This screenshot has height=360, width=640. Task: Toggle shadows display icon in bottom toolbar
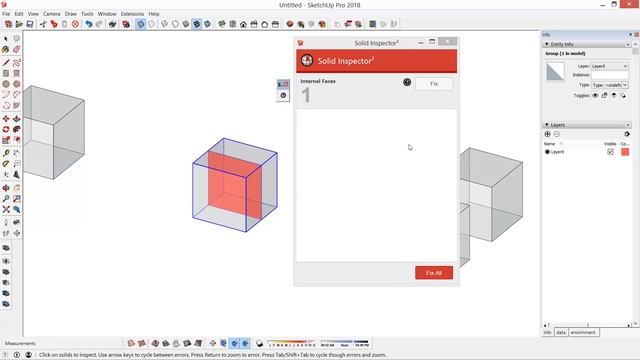pyautogui.click(x=259, y=344)
